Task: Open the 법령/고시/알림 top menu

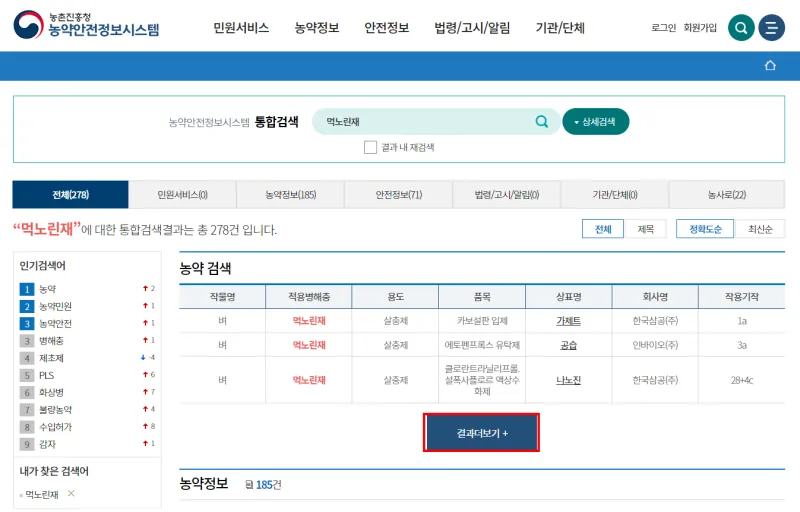Action: pos(472,28)
